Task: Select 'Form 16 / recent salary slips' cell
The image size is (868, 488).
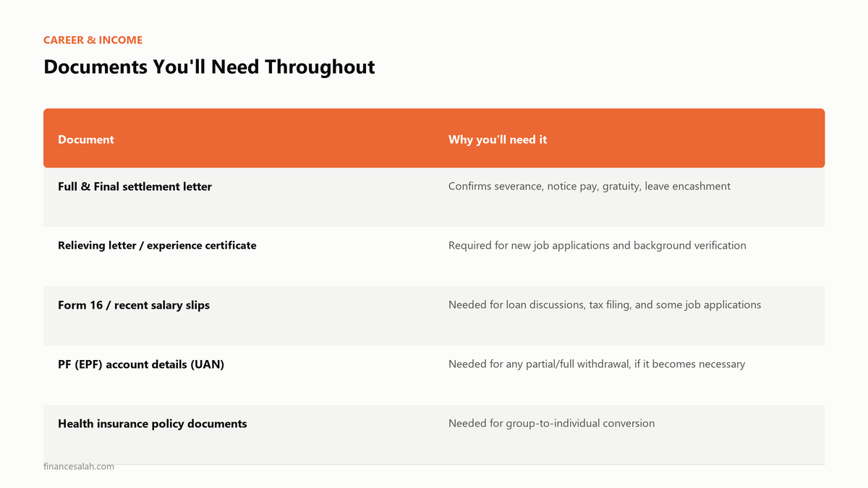Action: pos(134,305)
